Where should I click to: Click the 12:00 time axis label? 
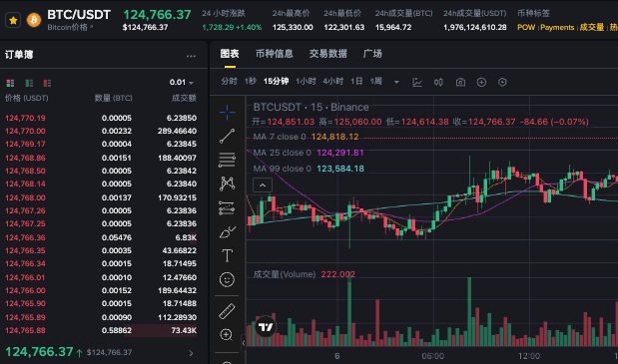(529, 356)
